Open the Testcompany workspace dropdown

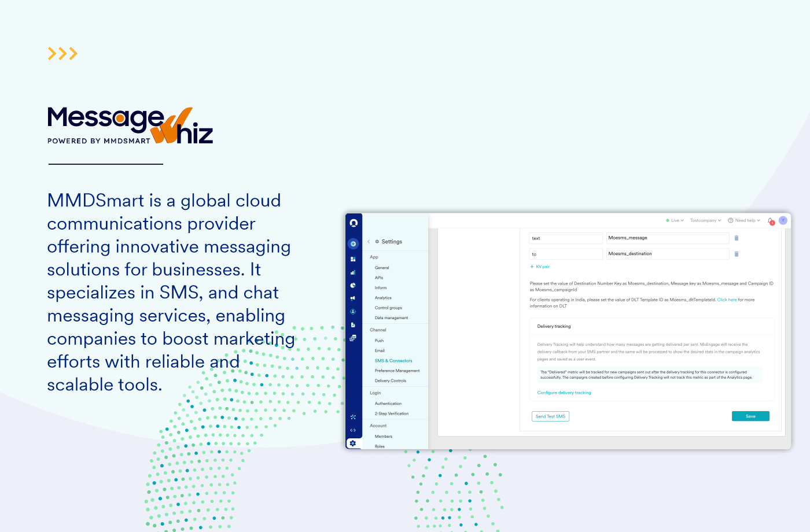[706, 220]
